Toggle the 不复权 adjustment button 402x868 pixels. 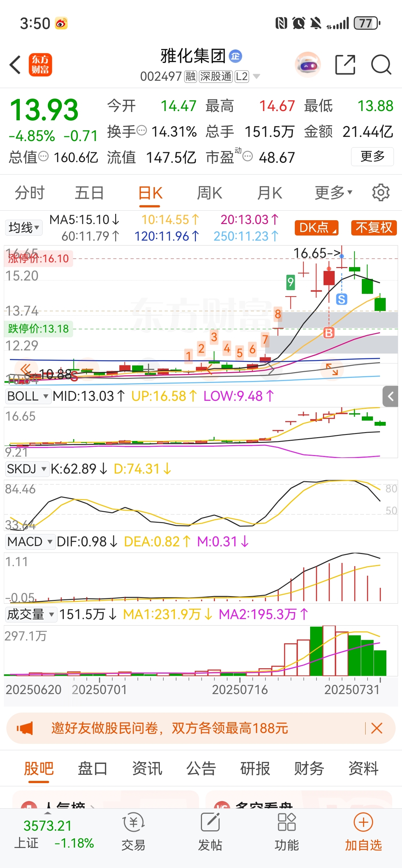[x=374, y=228]
